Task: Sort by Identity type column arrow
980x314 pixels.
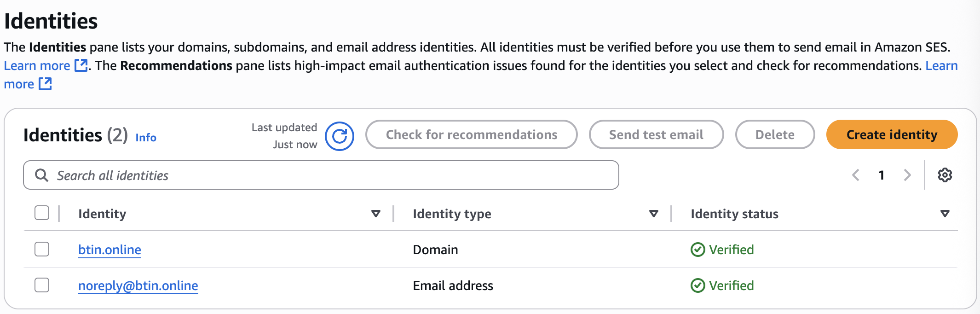Action: (653, 214)
